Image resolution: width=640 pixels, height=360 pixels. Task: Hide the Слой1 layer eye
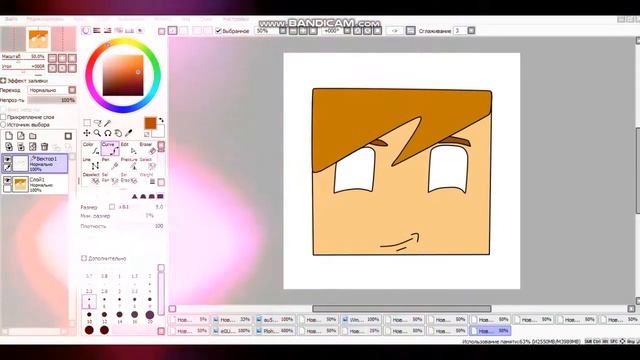click(x=7, y=180)
